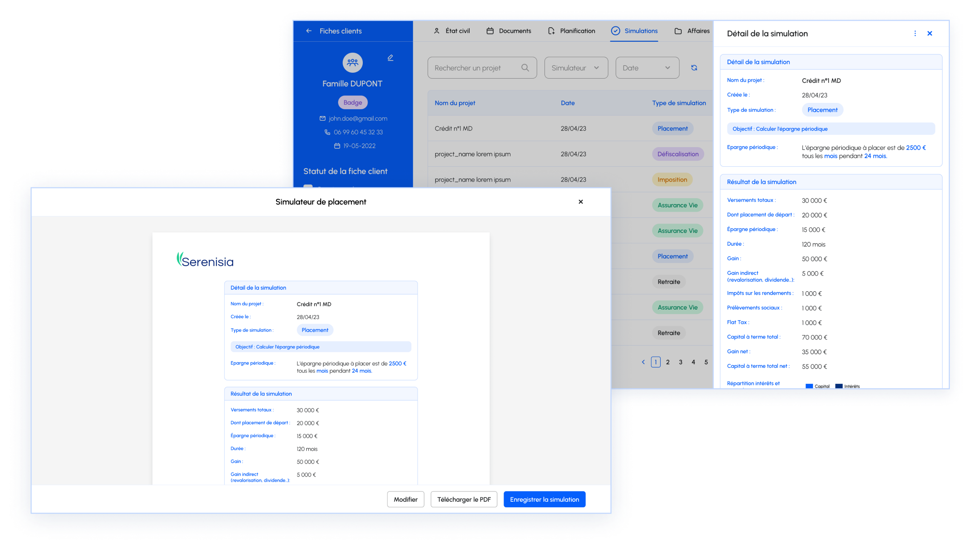The width and height of the screenshot is (980, 551).
Task: Open page 2 in simulation pagination
Action: tap(668, 363)
